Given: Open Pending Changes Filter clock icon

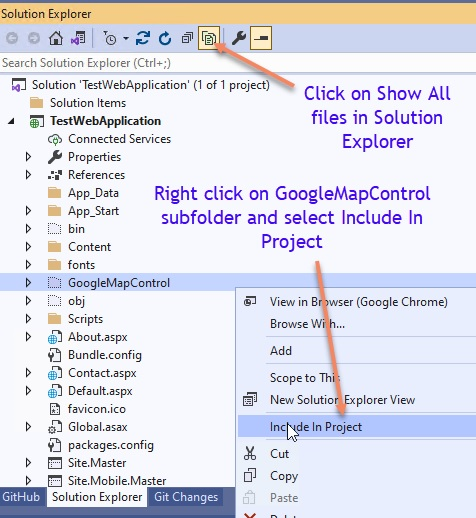Looking at the screenshot, I should [109, 38].
